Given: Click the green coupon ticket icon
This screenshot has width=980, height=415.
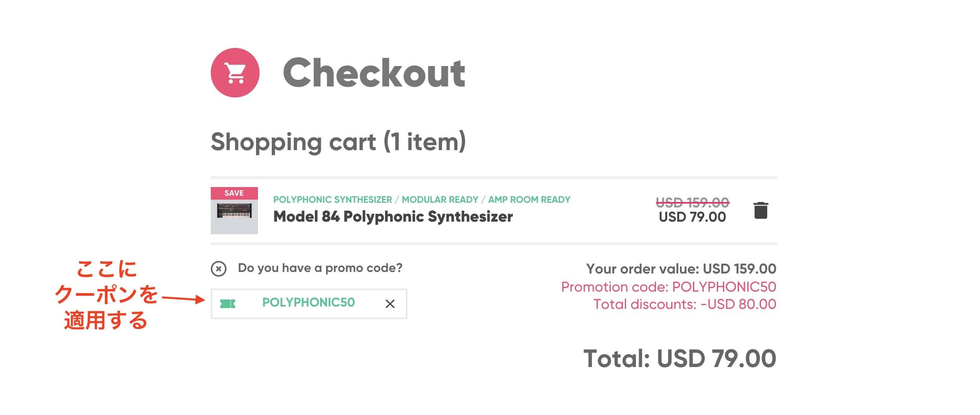Looking at the screenshot, I should coord(228,303).
